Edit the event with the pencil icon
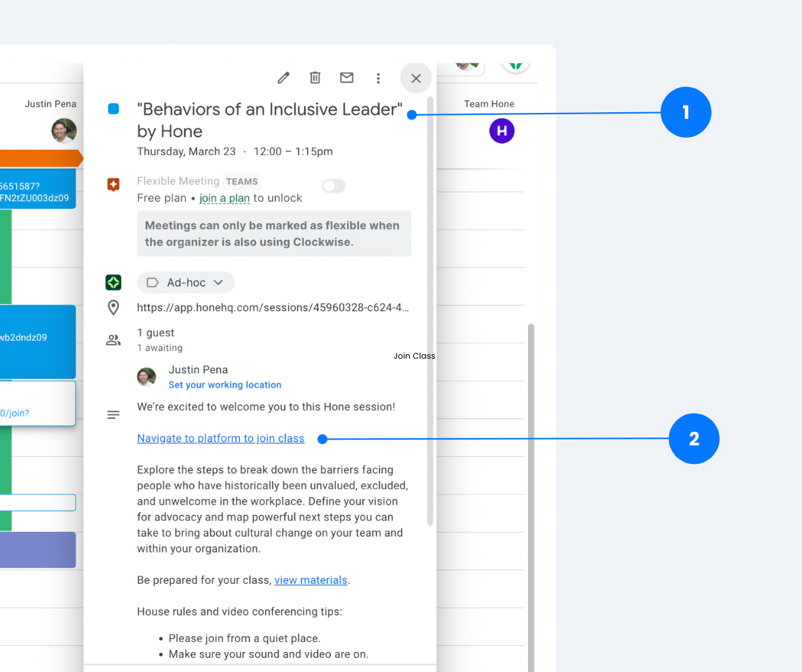 point(283,78)
